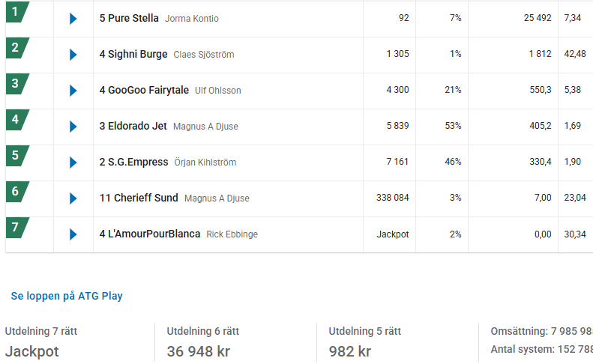Play race 3 video for GooGoo Fairytale
593x364 pixels.
[73, 91]
